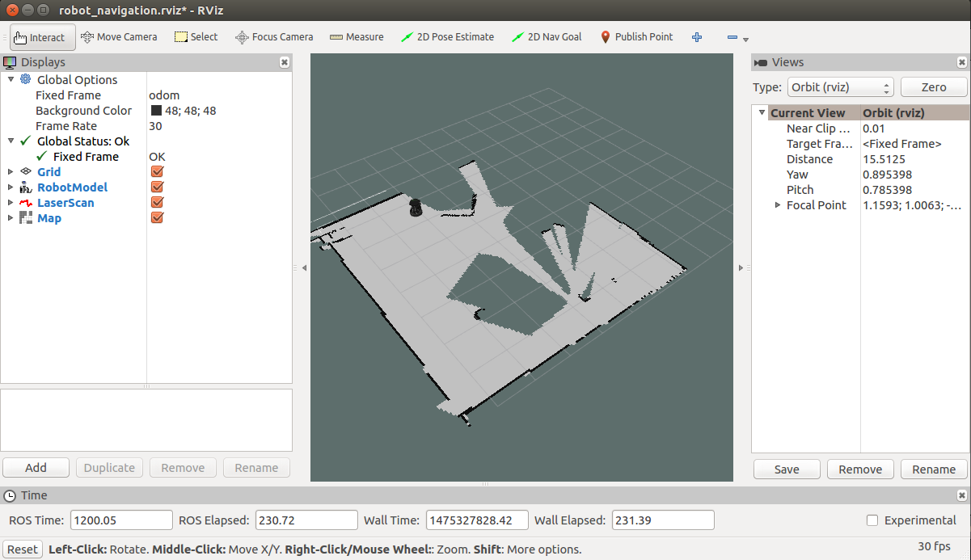Click the Views panel camera icon
Image resolution: width=971 pixels, height=560 pixels.
point(761,62)
